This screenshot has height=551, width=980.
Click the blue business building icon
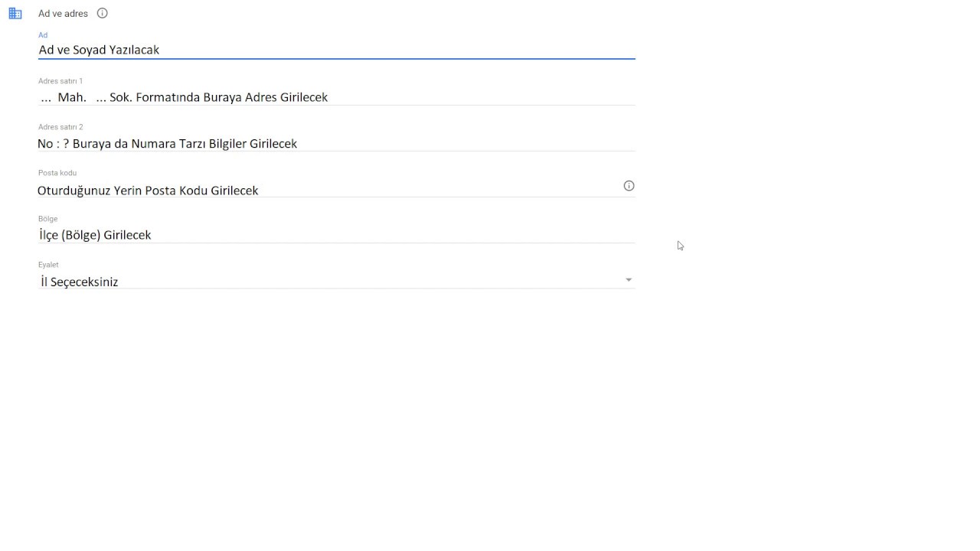(x=15, y=13)
